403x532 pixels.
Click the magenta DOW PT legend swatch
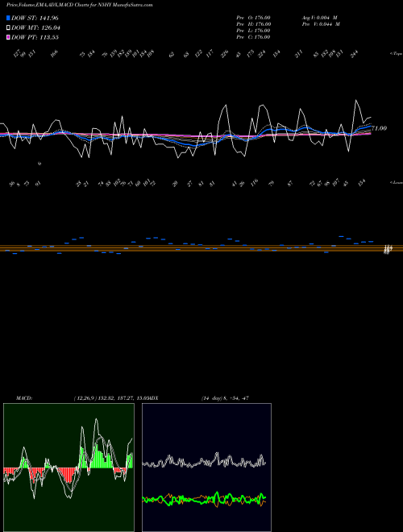(8, 37)
